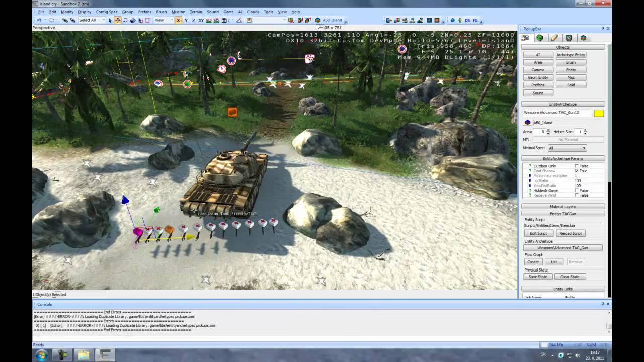The image size is (644, 362).
Task: Toggle the Outdoor Only checkbox
Action: [x=577, y=166]
